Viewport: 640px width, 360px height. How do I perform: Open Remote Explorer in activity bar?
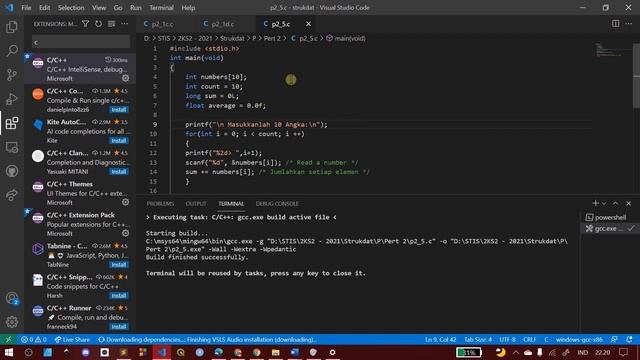tap(12, 147)
